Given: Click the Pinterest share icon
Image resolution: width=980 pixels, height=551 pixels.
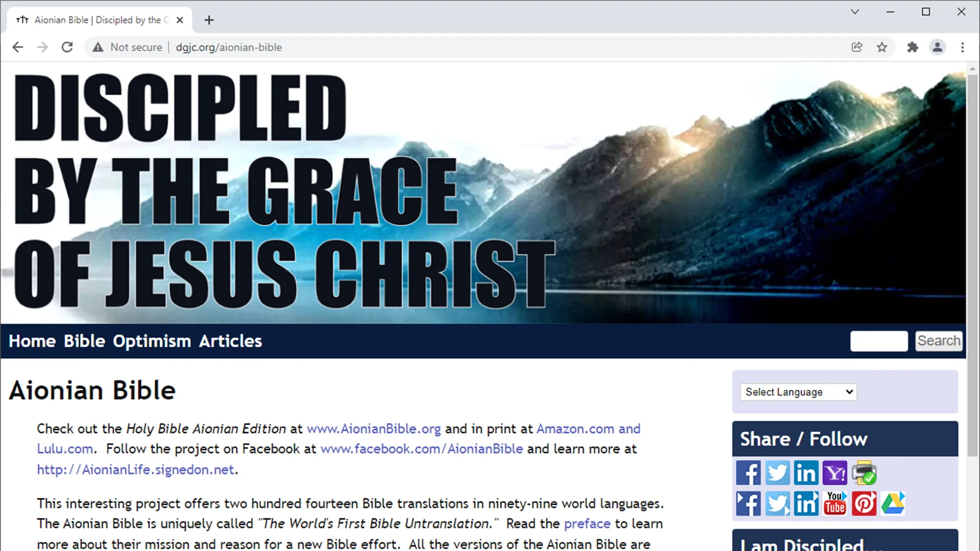Looking at the screenshot, I should pyautogui.click(x=865, y=503).
